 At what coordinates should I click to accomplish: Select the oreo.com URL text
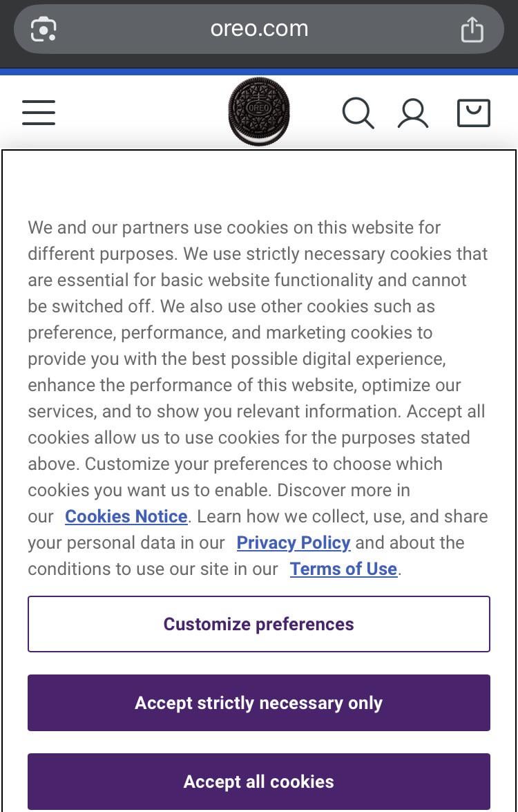259,29
